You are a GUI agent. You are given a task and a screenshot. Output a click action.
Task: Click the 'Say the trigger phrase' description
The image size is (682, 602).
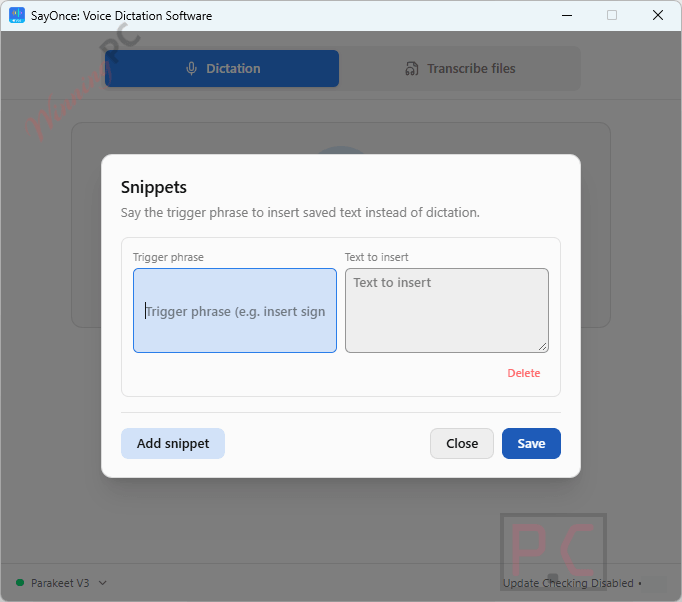pos(300,213)
